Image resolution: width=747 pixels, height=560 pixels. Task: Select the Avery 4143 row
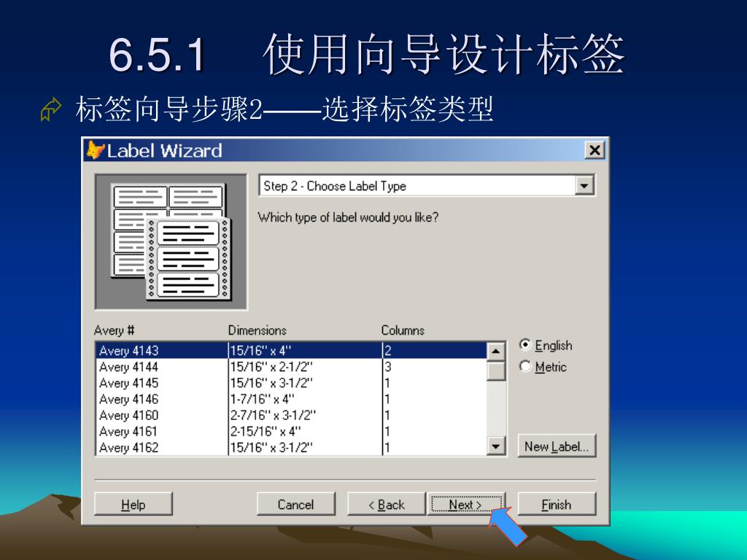292,351
